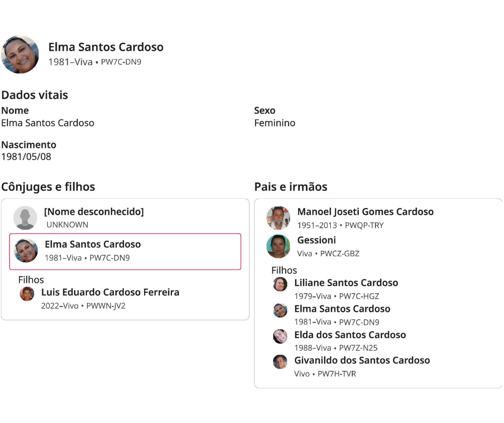Click Gessioni's profile photo
The image size is (504, 423).
[x=278, y=246]
